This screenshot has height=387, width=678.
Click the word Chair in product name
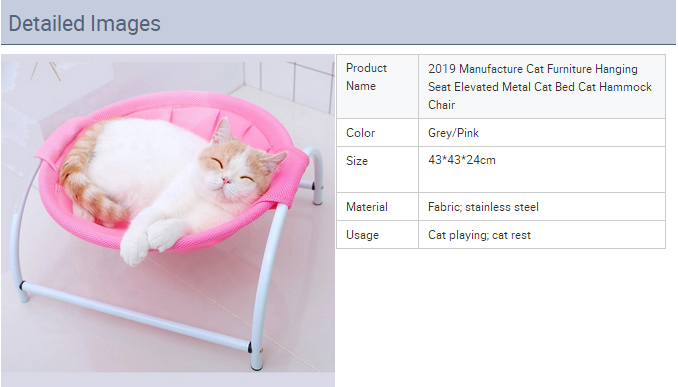441,105
